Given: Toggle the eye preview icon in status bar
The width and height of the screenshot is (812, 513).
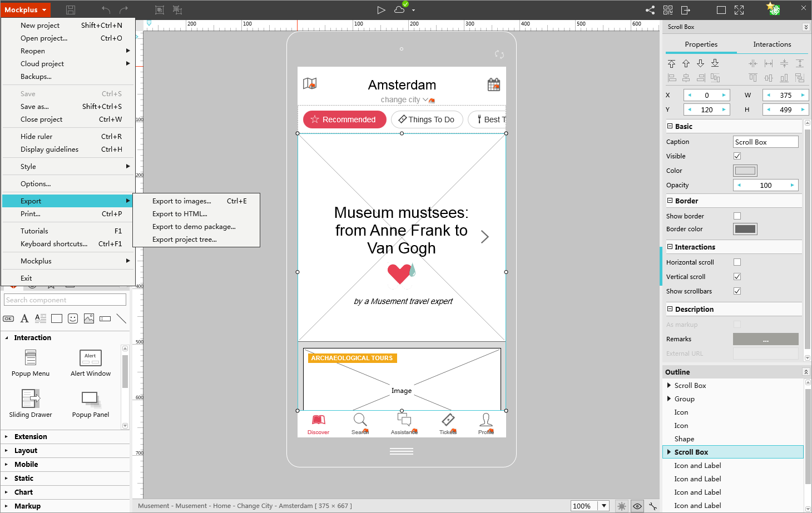Looking at the screenshot, I should pyautogui.click(x=637, y=506).
